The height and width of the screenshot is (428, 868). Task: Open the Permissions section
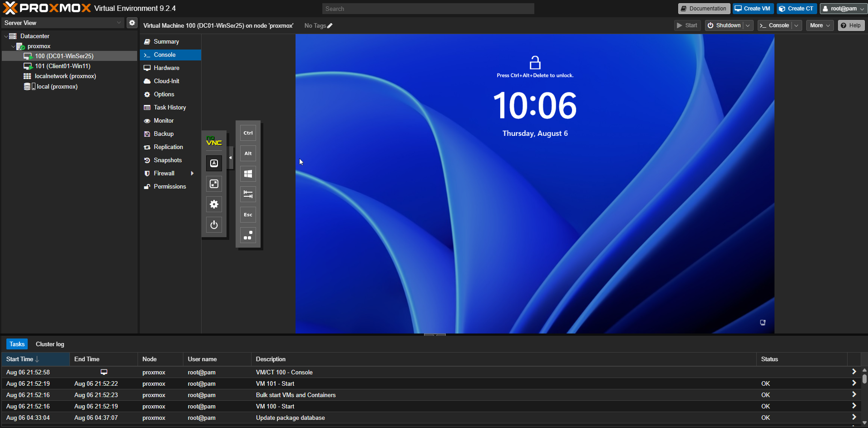(x=170, y=187)
